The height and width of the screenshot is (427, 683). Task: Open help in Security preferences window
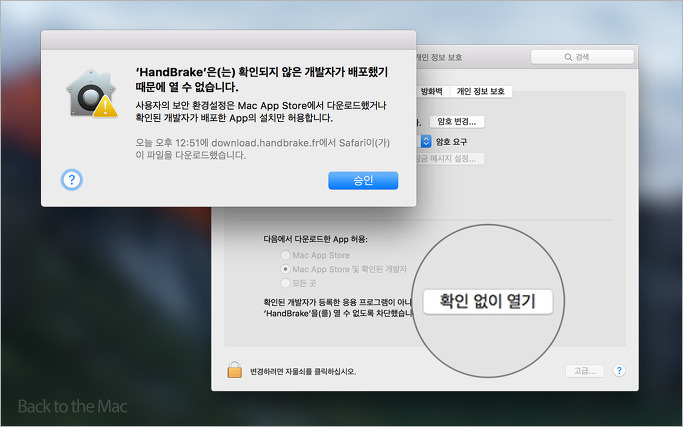click(x=619, y=370)
